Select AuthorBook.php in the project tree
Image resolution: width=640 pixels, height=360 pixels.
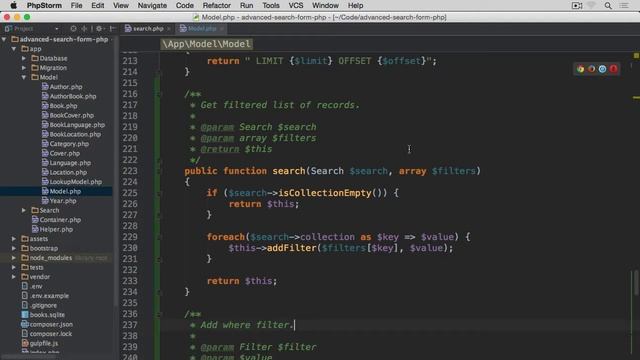(x=73, y=96)
